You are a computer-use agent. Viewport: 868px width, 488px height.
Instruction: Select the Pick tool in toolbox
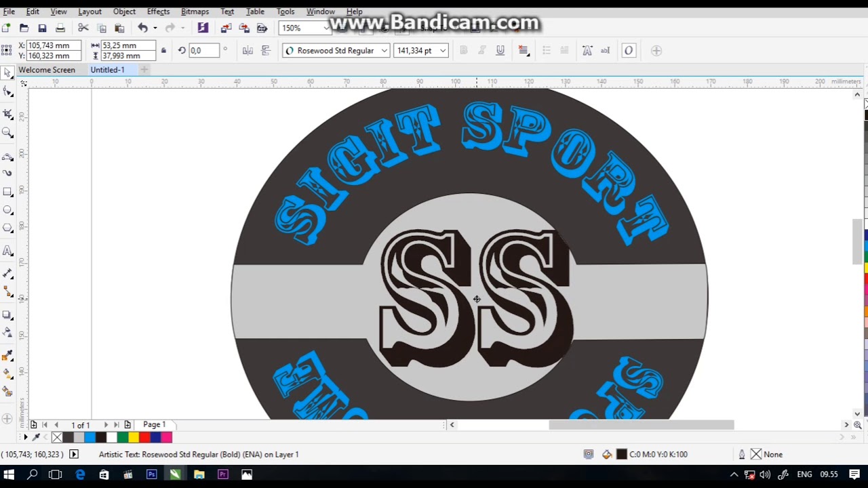(x=7, y=73)
